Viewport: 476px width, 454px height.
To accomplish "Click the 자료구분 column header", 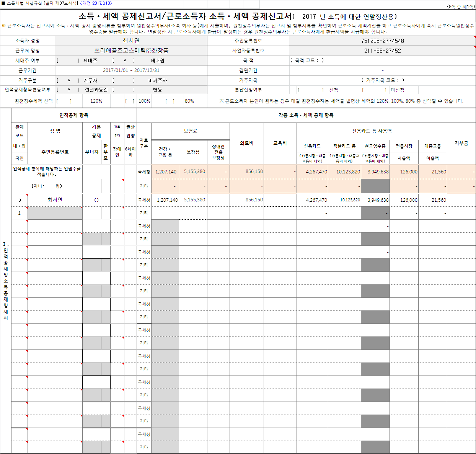I will click(144, 143).
